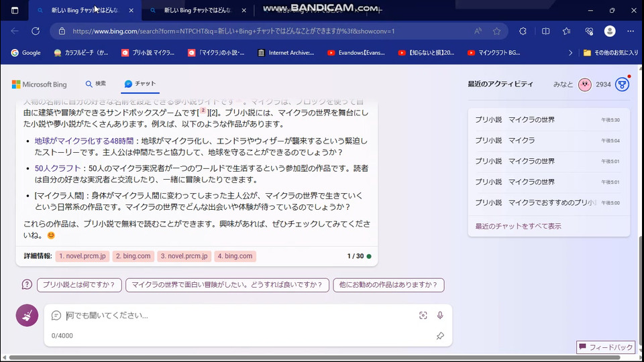Open source 3. novel.prcm.jp
The height and width of the screenshot is (362, 644).
coord(184,256)
